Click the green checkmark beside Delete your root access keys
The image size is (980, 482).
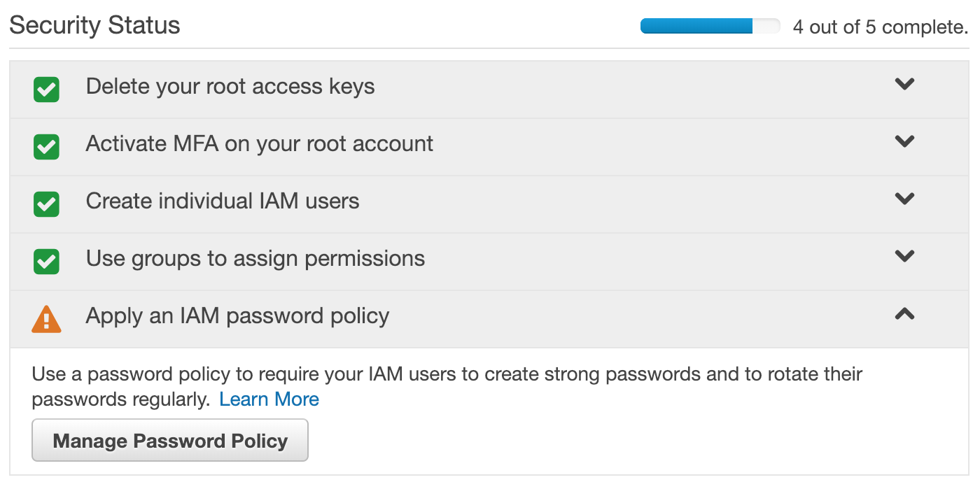[46, 90]
